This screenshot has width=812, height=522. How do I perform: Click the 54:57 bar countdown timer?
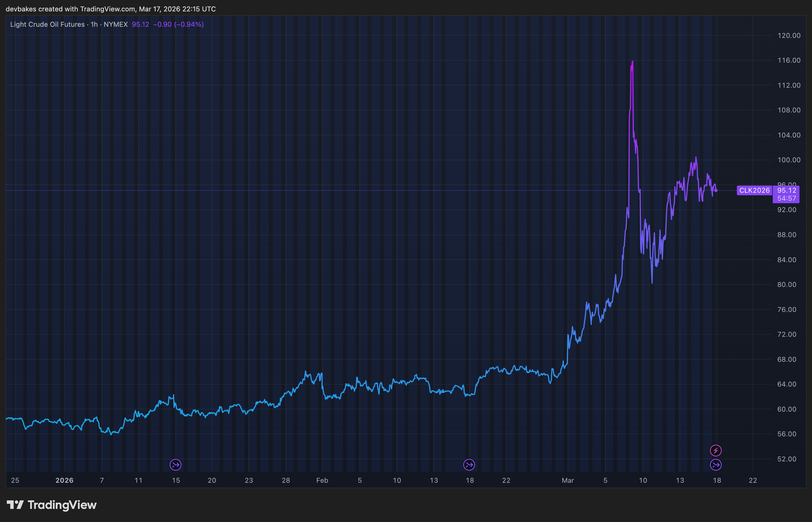(x=786, y=198)
